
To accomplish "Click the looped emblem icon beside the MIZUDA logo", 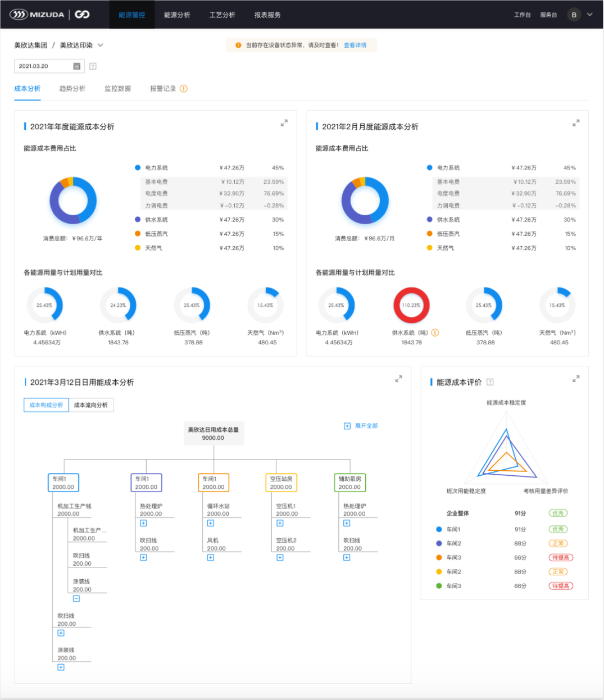I will [82, 15].
